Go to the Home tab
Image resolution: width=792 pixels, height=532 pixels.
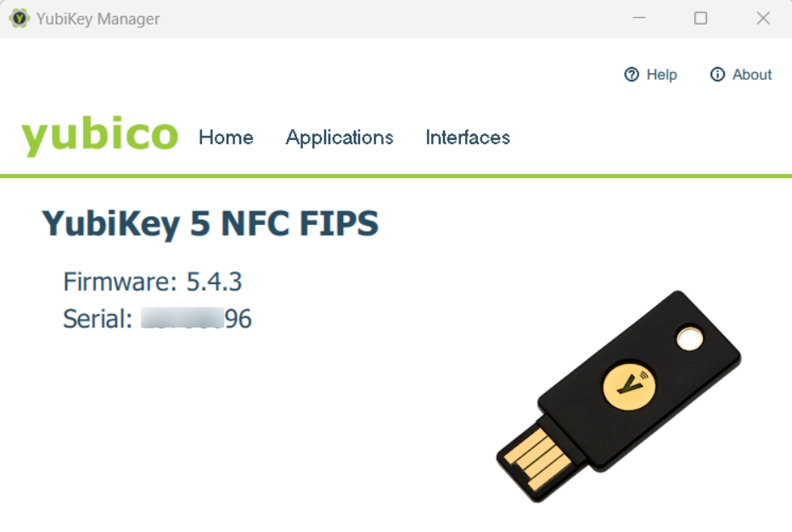[x=226, y=137]
